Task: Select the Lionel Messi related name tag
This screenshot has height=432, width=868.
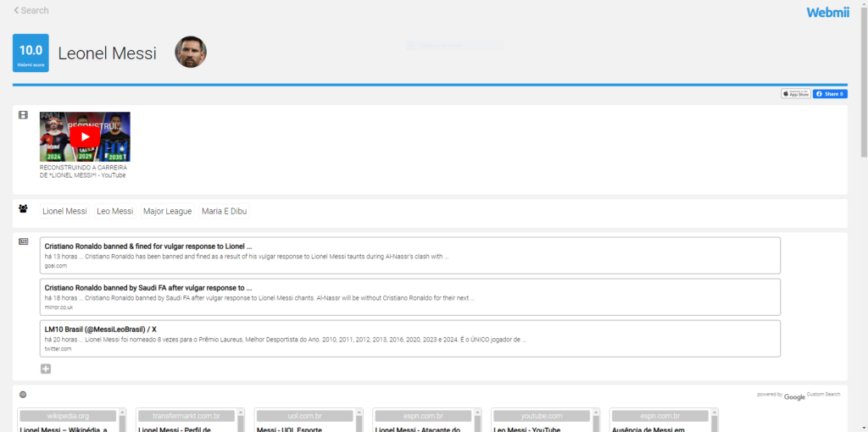Action: coord(64,211)
